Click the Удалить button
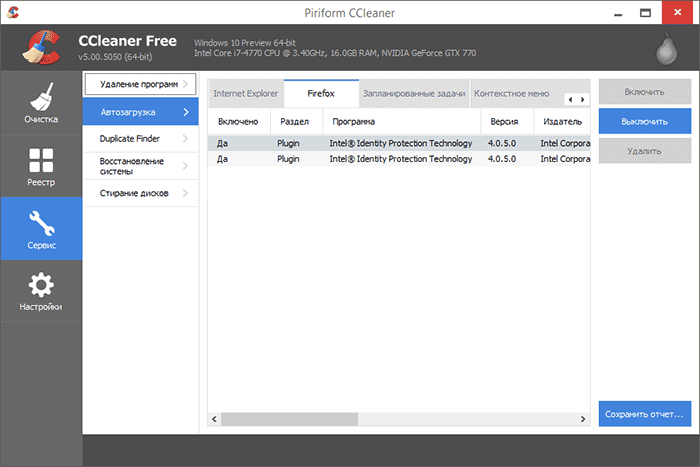This screenshot has height=467, width=700. pos(645,151)
